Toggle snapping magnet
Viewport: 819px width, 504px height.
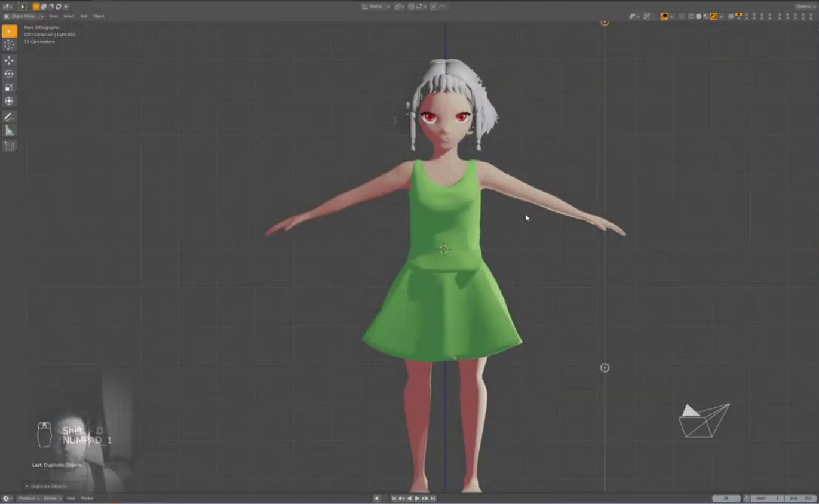pyautogui.click(x=412, y=7)
